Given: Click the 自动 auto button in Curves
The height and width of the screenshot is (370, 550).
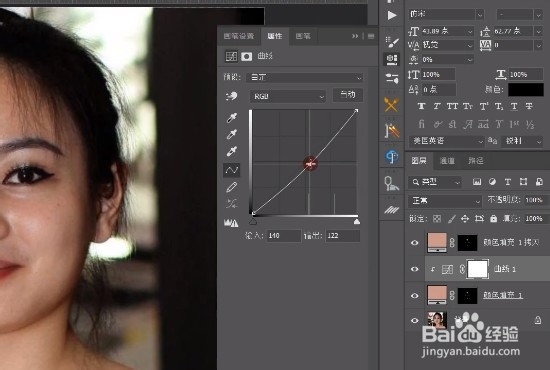Looking at the screenshot, I should 348,94.
